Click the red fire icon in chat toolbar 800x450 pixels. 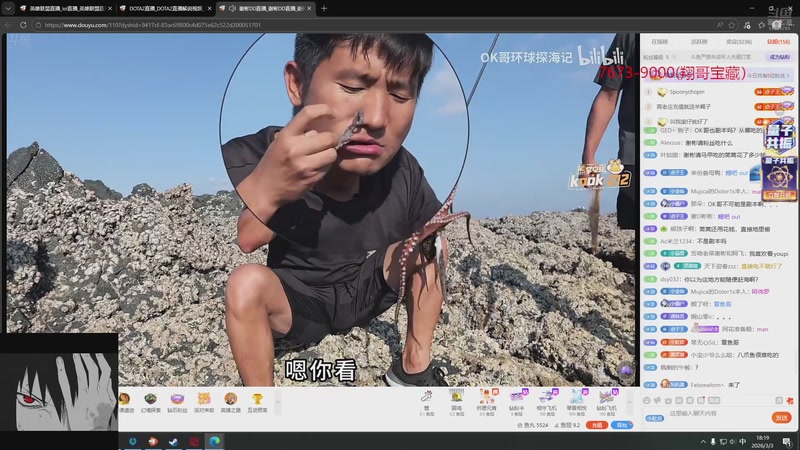790,401
